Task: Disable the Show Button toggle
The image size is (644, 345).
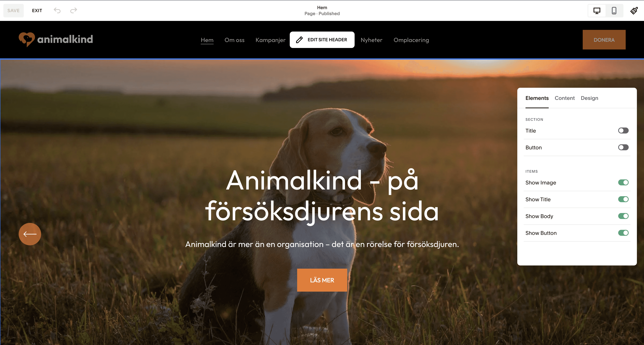Action: click(x=623, y=233)
